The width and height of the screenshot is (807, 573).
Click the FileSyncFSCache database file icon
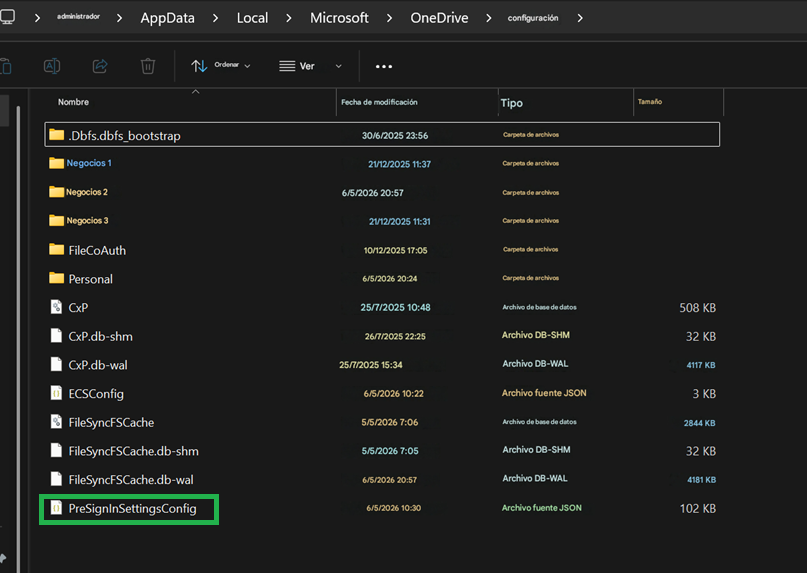point(56,422)
